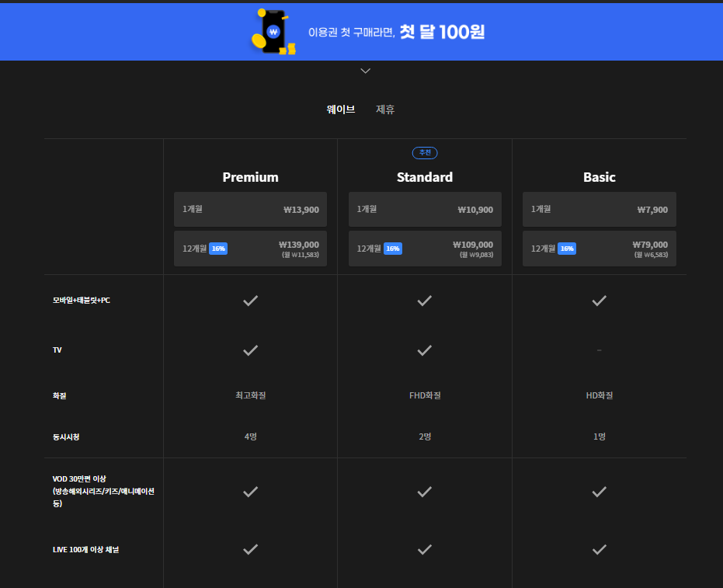Viewport: 723px width, 588px height.
Task: Click the 동시시청 row label
Action: (66, 437)
